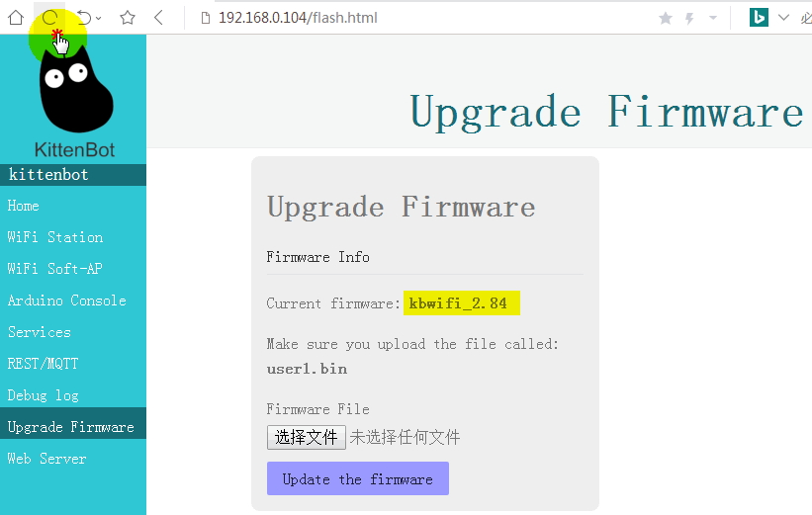The image size is (812, 515).
Task: Click the 选择文件 choose file button
Action: pyautogui.click(x=306, y=437)
